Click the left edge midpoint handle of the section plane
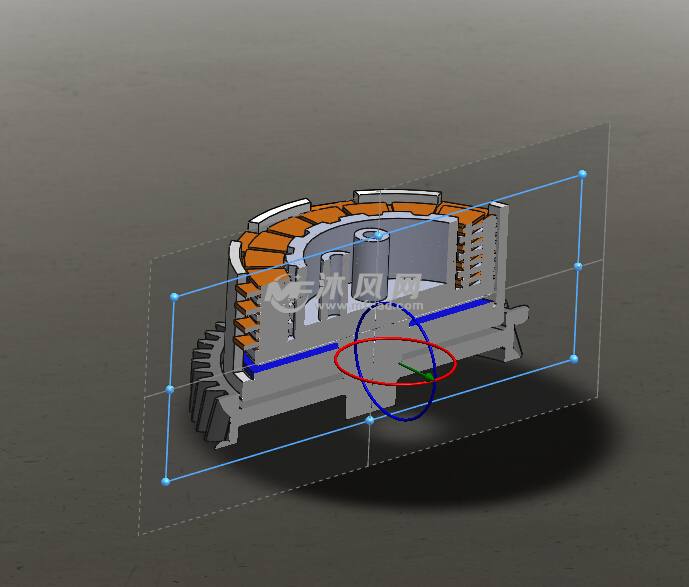This screenshot has width=689, height=587. (170, 388)
